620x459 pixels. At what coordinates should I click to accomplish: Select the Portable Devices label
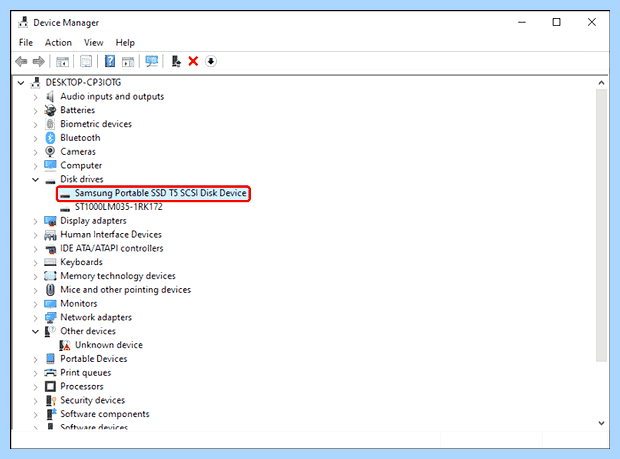click(94, 359)
